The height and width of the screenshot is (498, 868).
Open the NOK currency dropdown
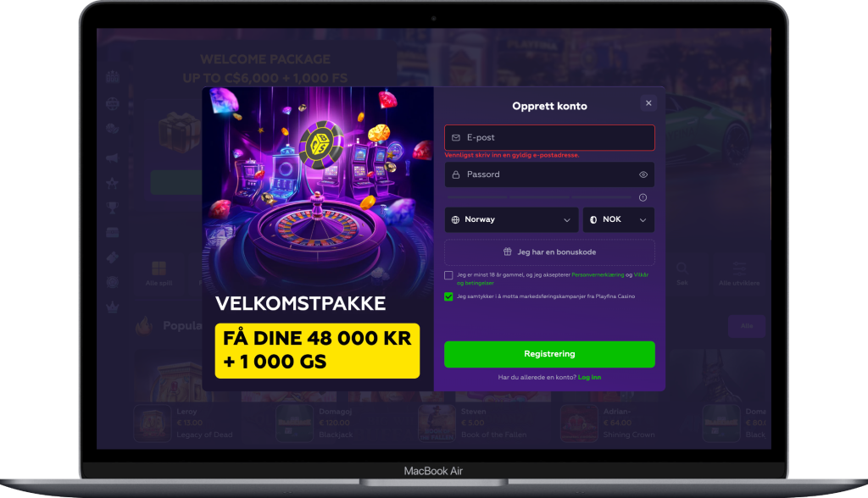[x=618, y=219]
